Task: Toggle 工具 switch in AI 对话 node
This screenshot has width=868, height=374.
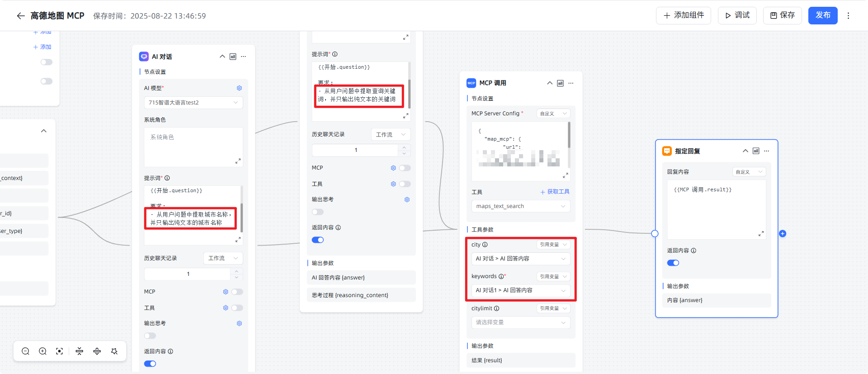Action: (237, 308)
